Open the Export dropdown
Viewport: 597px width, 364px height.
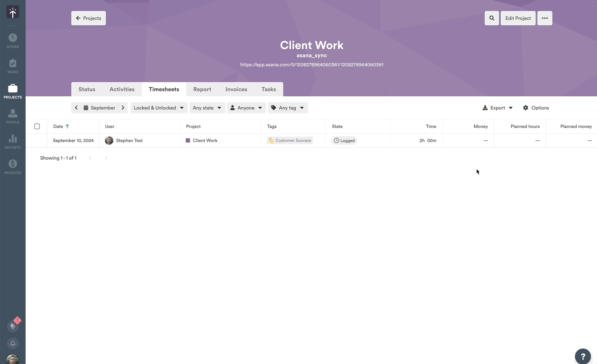point(497,108)
